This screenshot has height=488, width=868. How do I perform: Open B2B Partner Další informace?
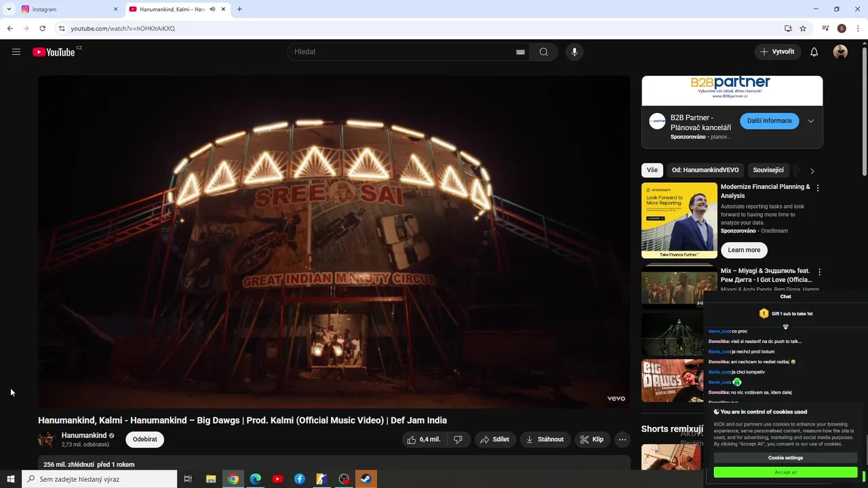(770, 121)
